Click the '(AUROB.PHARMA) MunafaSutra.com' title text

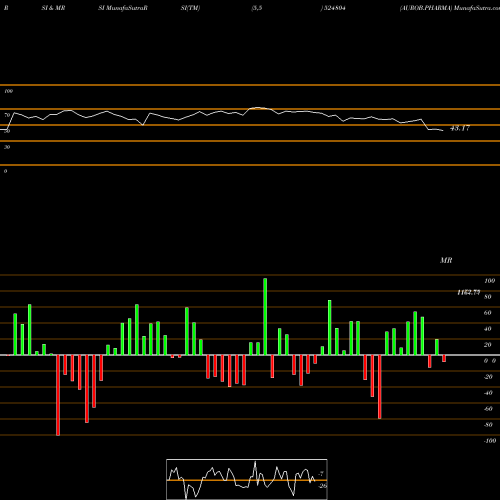coord(450,8)
